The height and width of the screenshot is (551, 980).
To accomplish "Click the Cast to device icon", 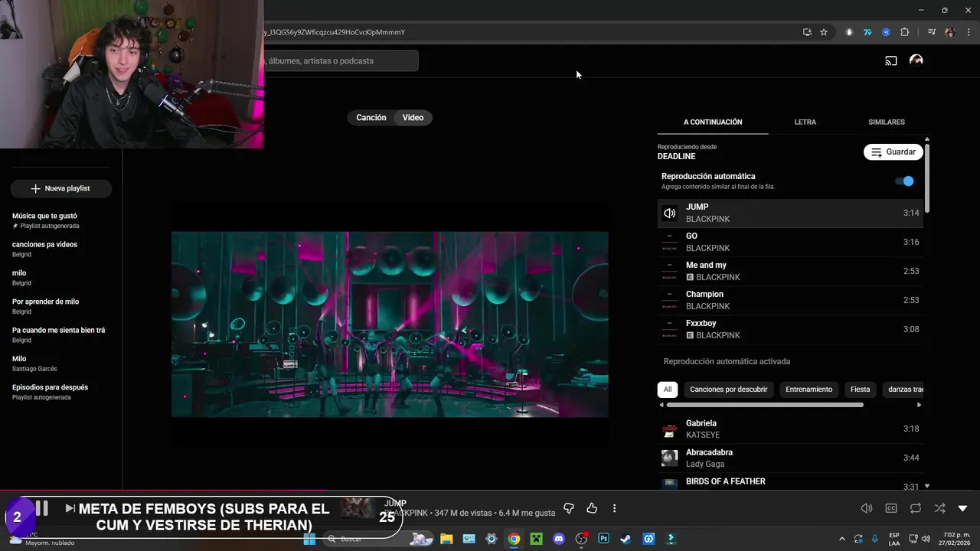I will [x=891, y=60].
